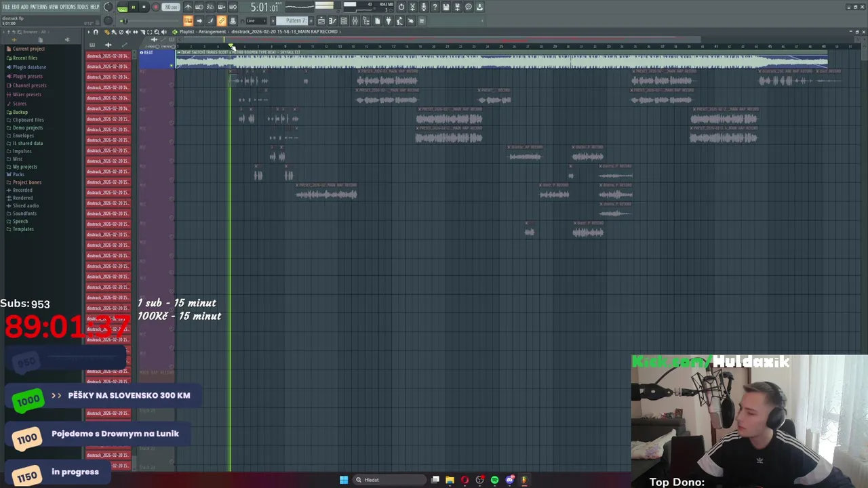Click the playlist playhead marker on timeline
868x488 pixels.
click(231, 47)
